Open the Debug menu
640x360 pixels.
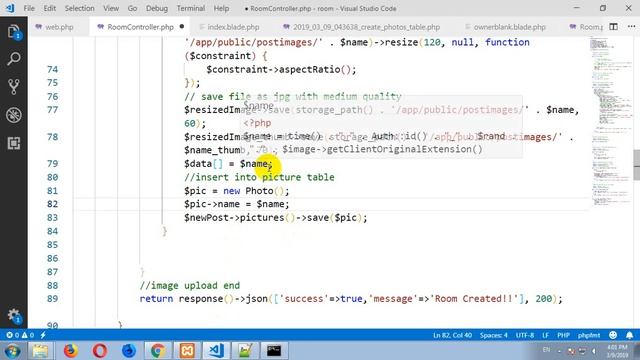pyautogui.click(x=157, y=8)
